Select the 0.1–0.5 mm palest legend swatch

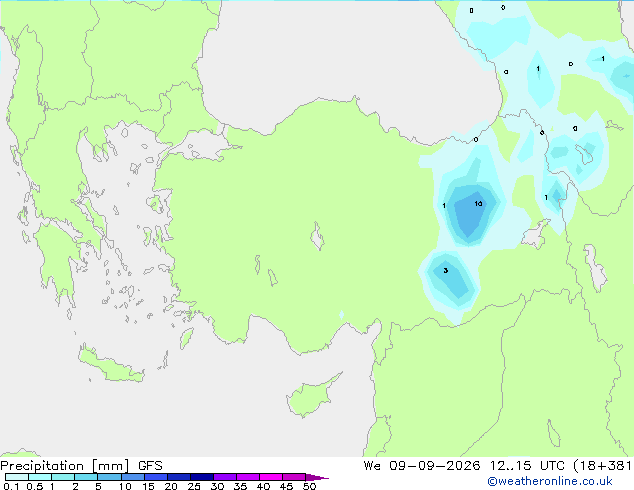click(17, 477)
